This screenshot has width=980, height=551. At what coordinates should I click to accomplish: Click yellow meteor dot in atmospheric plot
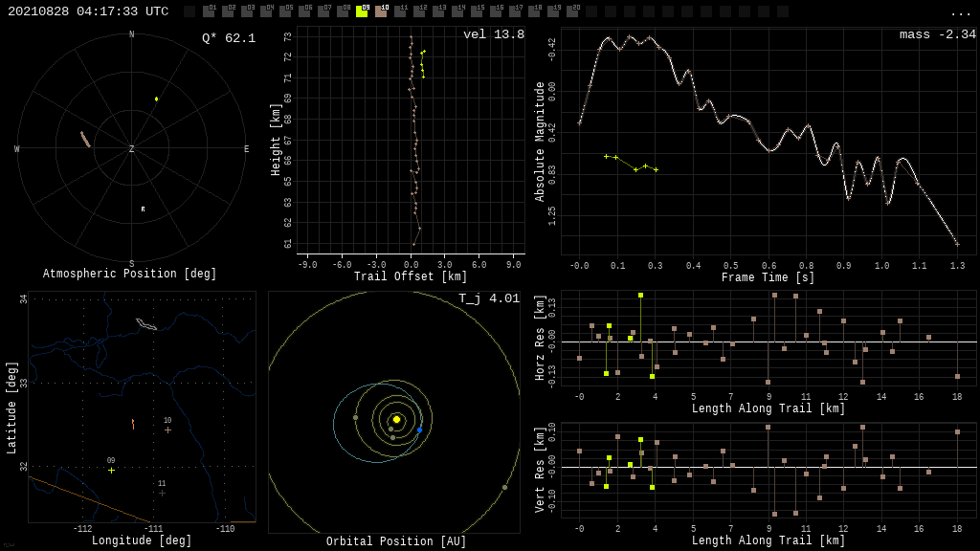(156, 99)
